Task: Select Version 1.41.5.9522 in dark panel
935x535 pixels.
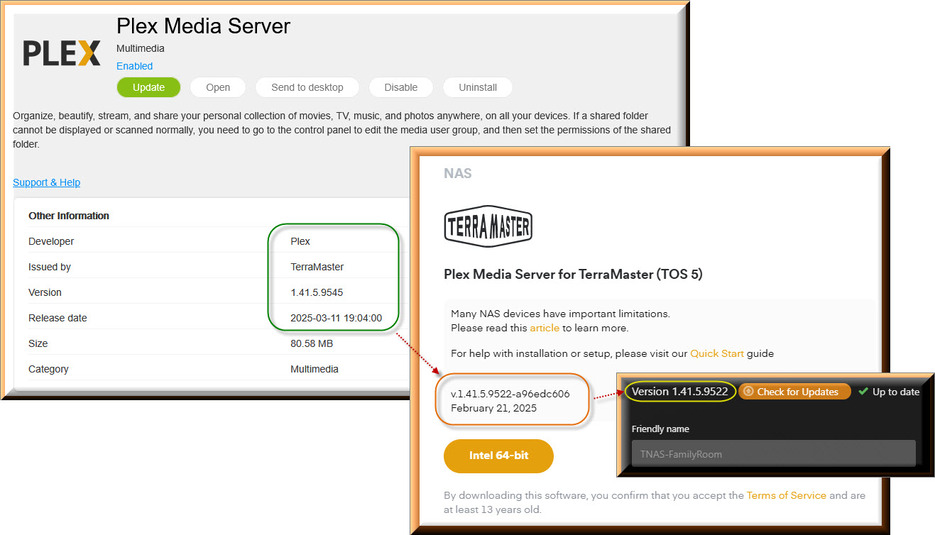Action: point(680,392)
